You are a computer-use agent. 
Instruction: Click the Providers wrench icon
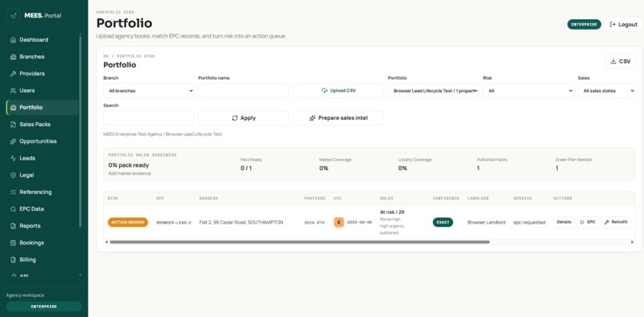pos(13,73)
